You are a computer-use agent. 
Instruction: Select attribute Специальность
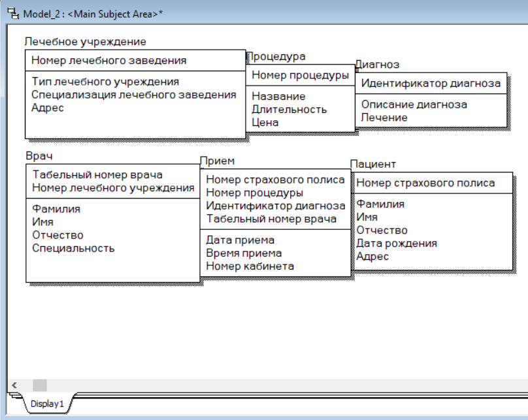(x=73, y=248)
